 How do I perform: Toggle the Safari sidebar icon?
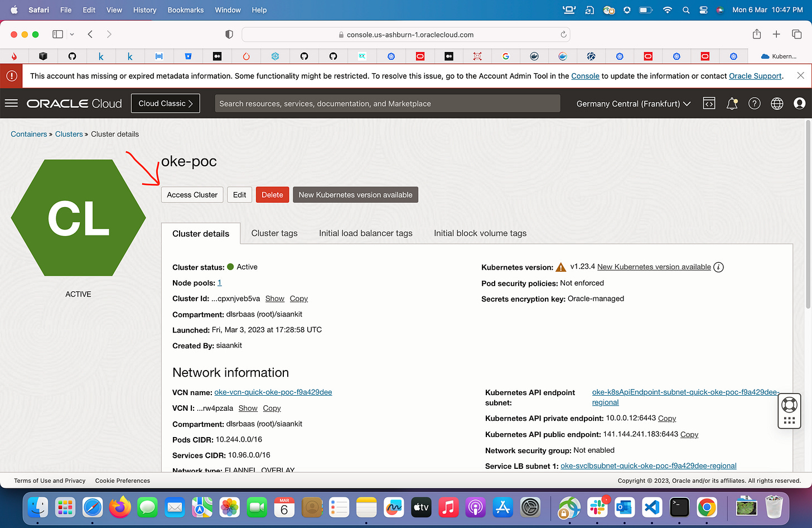pyautogui.click(x=57, y=34)
